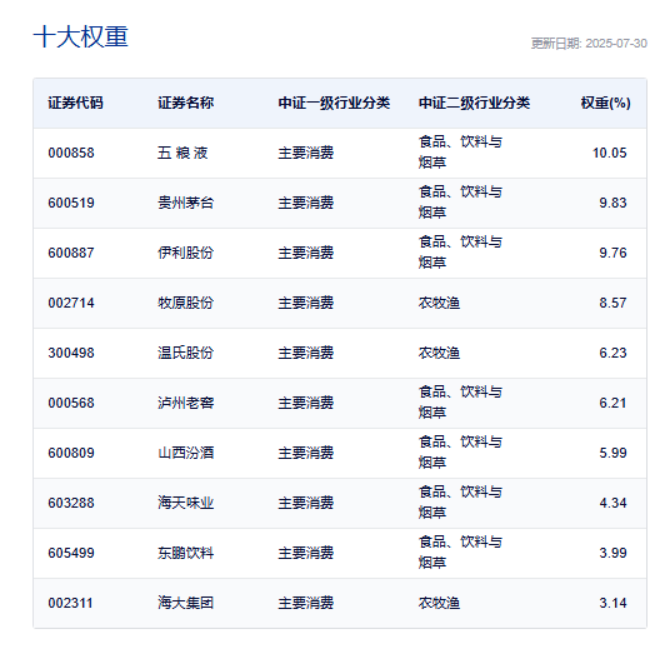Click 食品、饮料与烟草 in the 泸州老窖 row
Image resolution: width=661 pixels, height=649 pixels.
[x=460, y=402]
